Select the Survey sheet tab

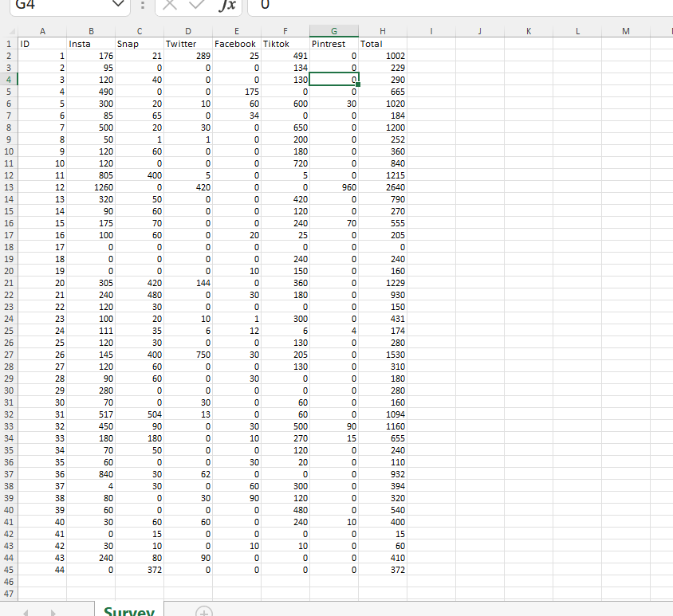128,610
